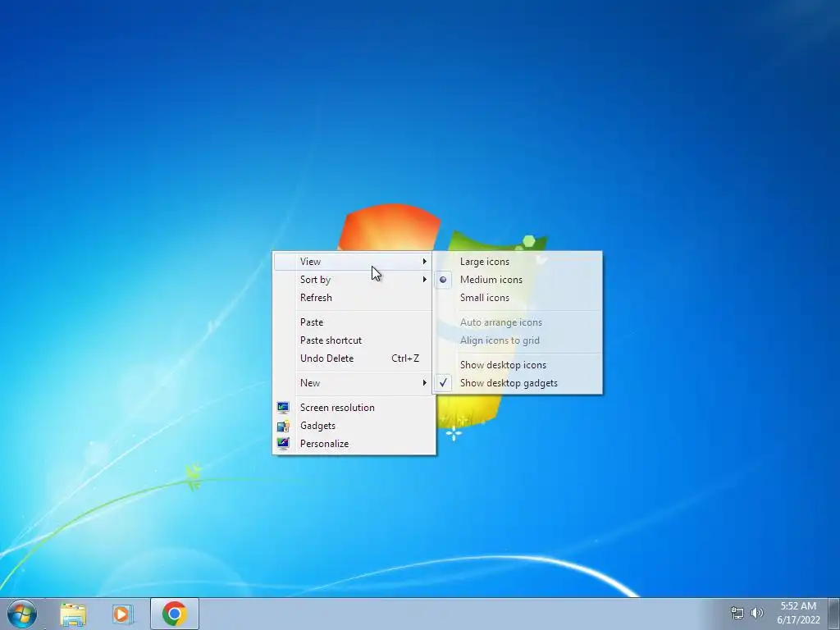Screen dimensions: 840x630
Task: Expand the New submenu
Action: click(x=354, y=383)
